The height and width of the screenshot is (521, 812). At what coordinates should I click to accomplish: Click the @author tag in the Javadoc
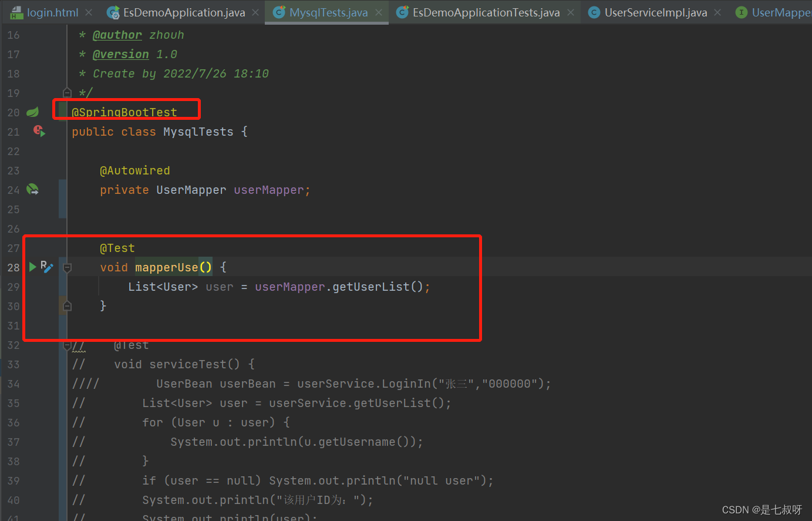point(117,35)
